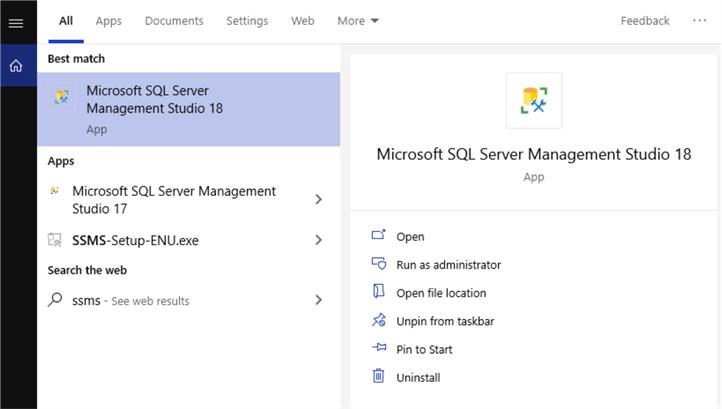Switch to the Apps tab
The image size is (722, 409).
(x=109, y=21)
